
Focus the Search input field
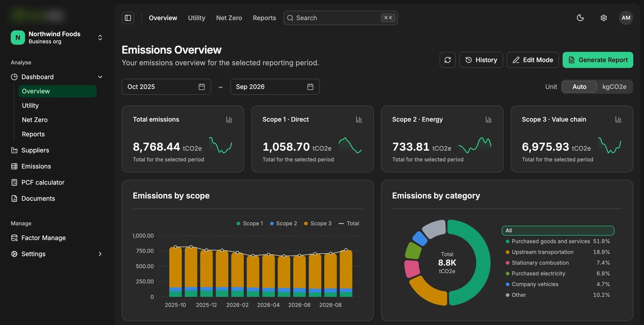341,18
